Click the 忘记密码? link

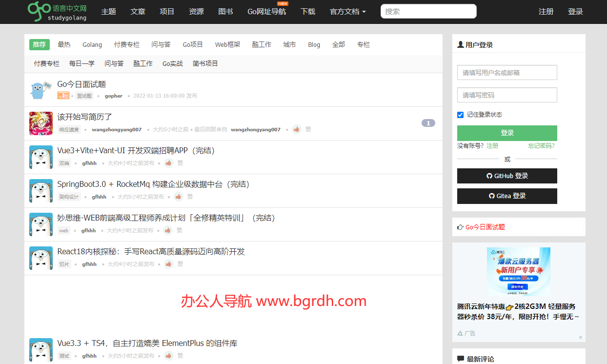pos(541,145)
